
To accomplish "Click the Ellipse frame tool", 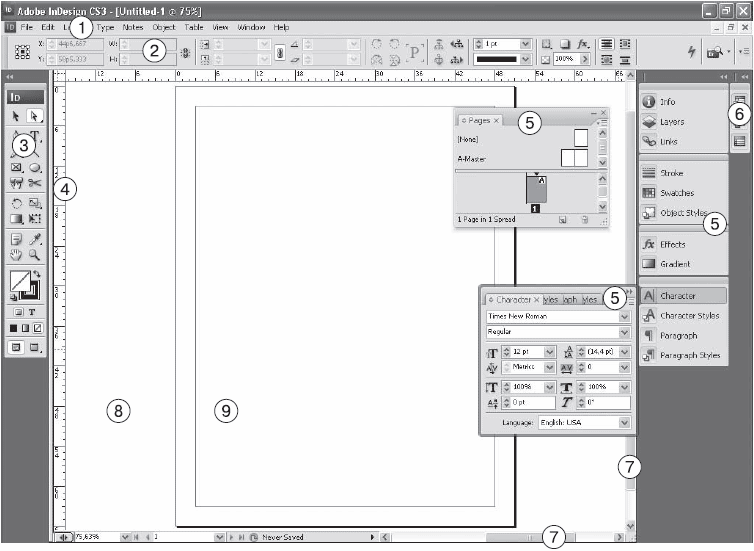I will coord(35,168).
